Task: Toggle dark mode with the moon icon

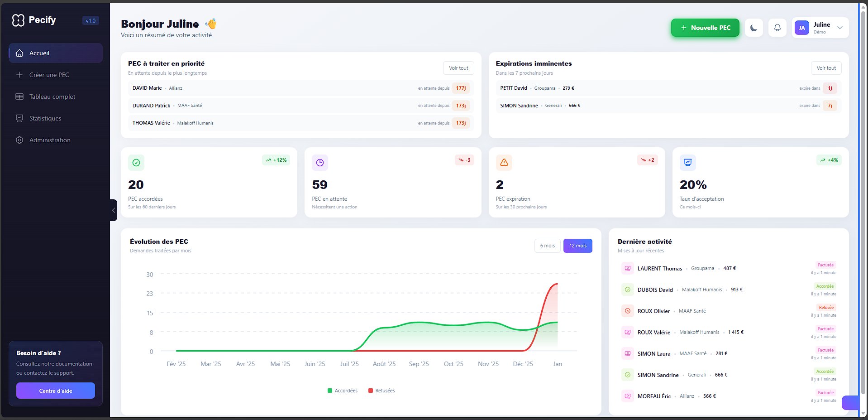Action: (x=753, y=28)
